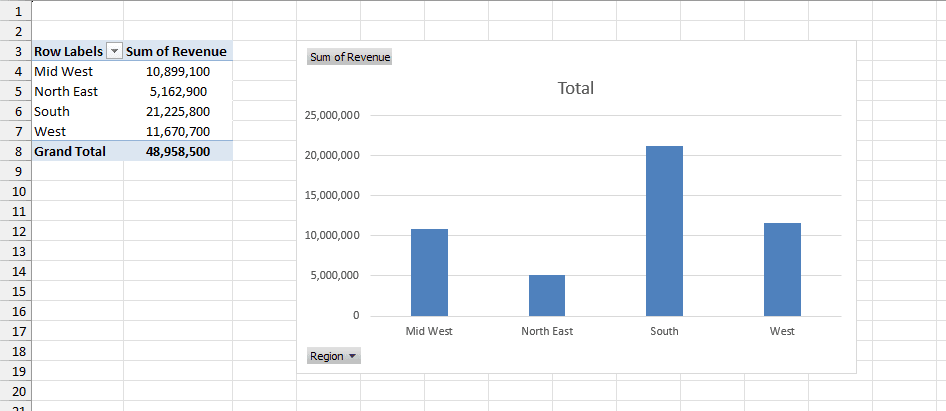Image resolution: width=946 pixels, height=411 pixels.
Task: Select the Sum of Revenue header cell
Action: [178, 51]
